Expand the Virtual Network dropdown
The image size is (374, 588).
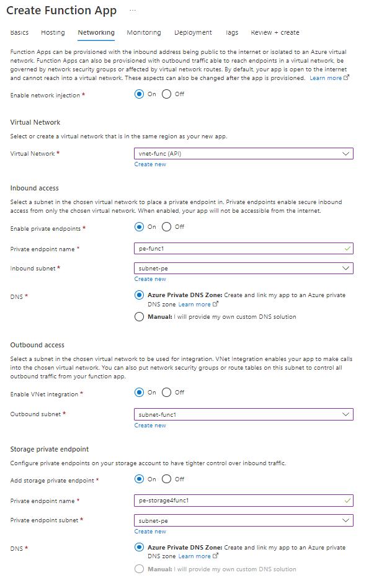tap(243, 154)
